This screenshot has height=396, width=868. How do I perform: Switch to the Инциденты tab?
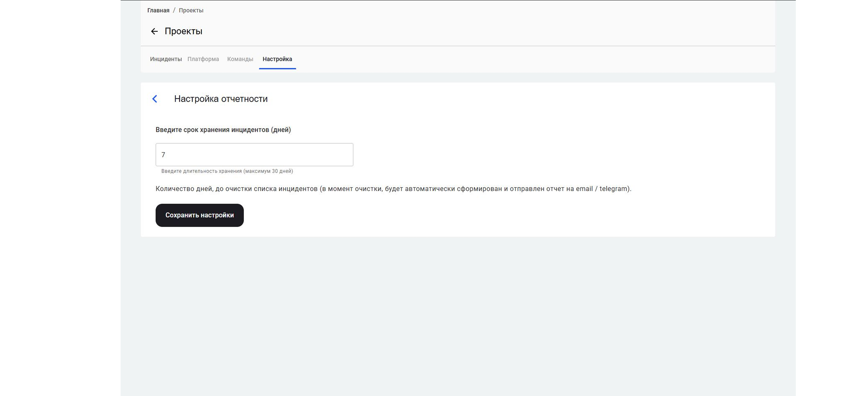tap(166, 59)
